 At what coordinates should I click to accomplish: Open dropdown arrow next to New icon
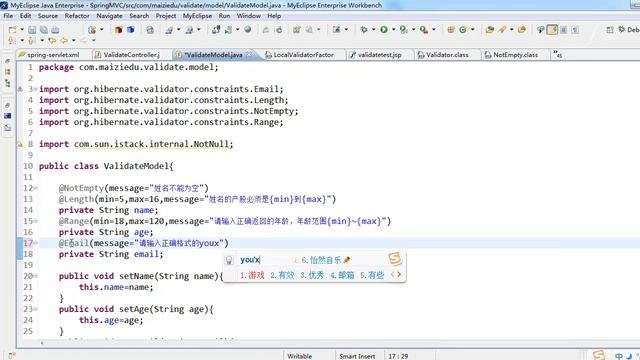click(x=22, y=30)
